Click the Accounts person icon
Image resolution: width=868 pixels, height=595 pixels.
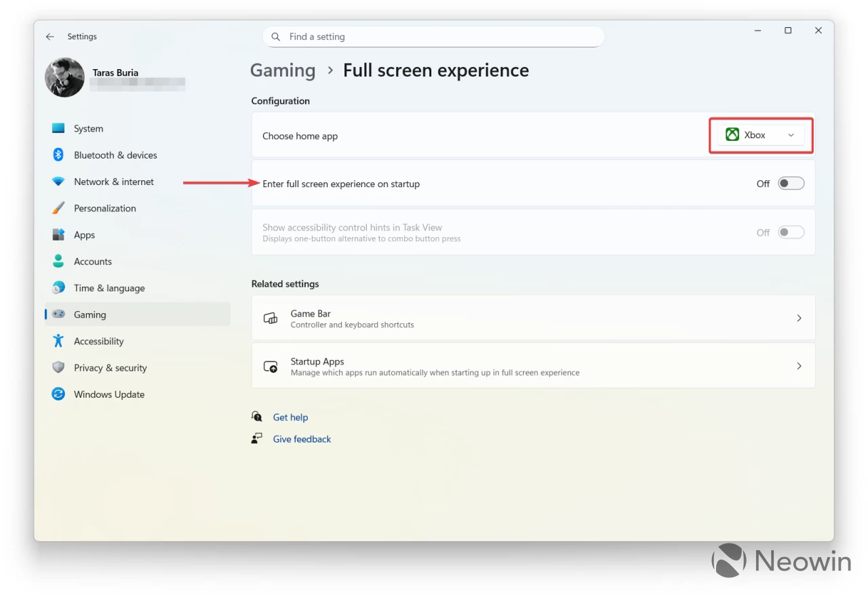coord(58,262)
